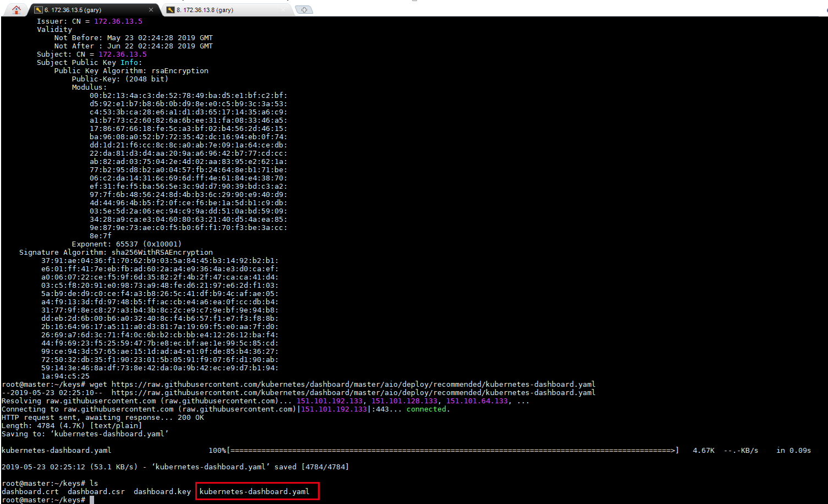Click dashboard.key in the ls output
The height and width of the screenshot is (504, 828).
click(x=162, y=491)
